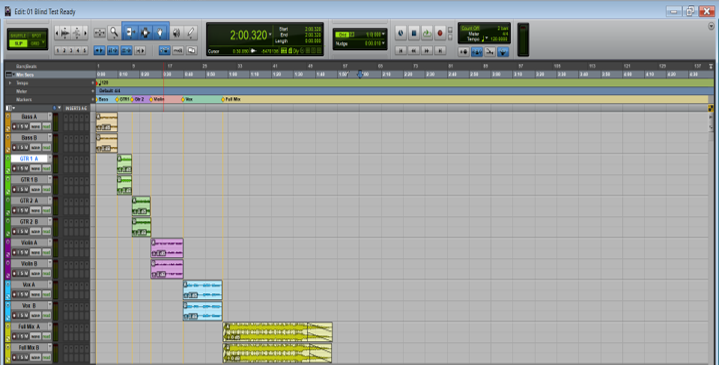
Task: Click the zoom toggle icon left of magnifier
Action: 100,33
